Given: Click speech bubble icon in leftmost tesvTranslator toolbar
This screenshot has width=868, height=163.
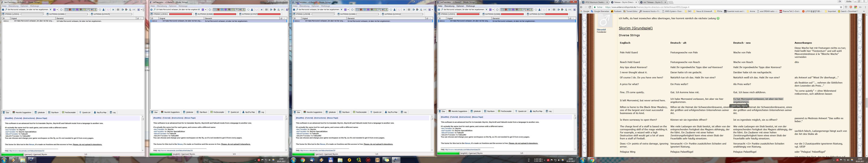Looking at the screenshot, I should [100, 10].
